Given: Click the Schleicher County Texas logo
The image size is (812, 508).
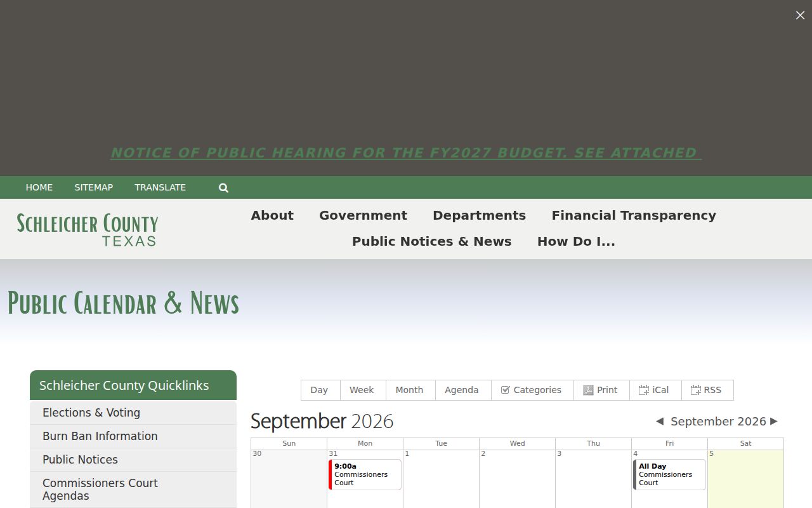Looking at the screenshot, I should pyautogui.click(x=88, y=229).
